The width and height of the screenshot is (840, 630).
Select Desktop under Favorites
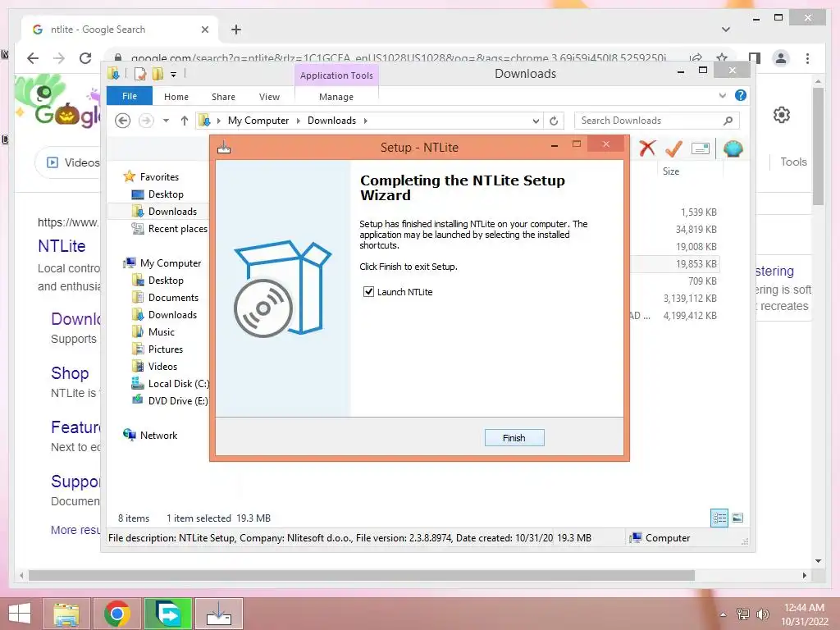[x=166, y=194]
